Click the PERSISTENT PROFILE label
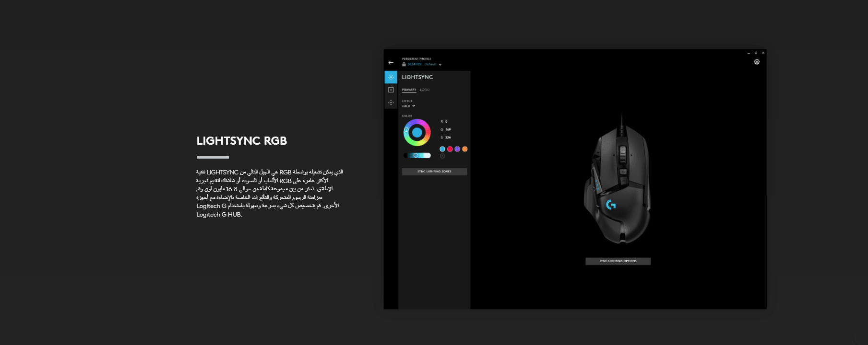The width and height of the screenshot is (868, 345). [416, 59]
